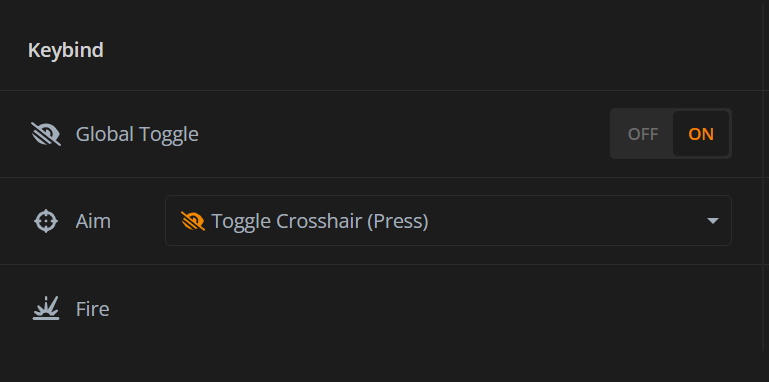This screenshot has height=382, width=769.
Task: Click the blank space beside the Keybind heading
Action: click(x=432, y=50)
